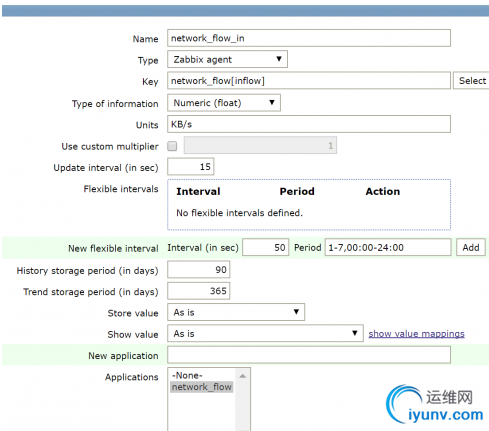The width and height of the screenshot is (489, 431).
Task: Open the Show value dropdown
Action: pyautogui.click(x=265, y=333)
